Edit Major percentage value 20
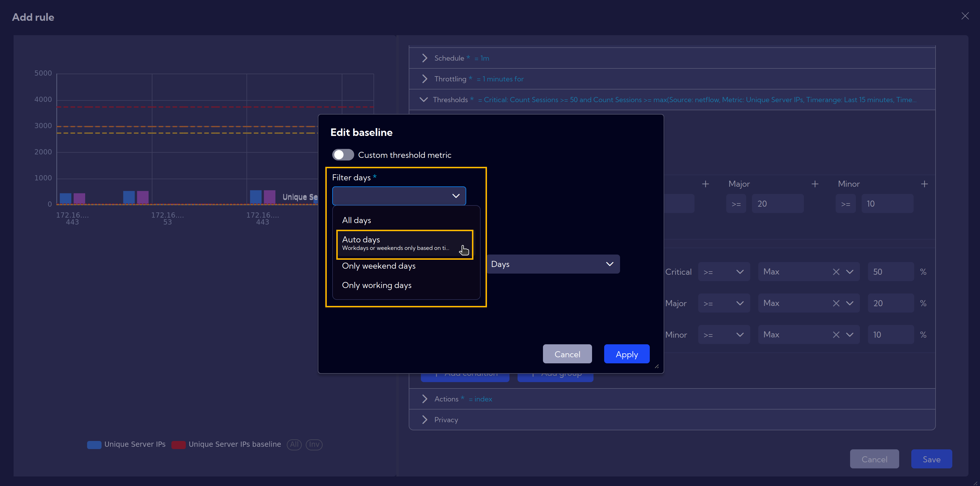980x486 pixels. tap(891, 304)
